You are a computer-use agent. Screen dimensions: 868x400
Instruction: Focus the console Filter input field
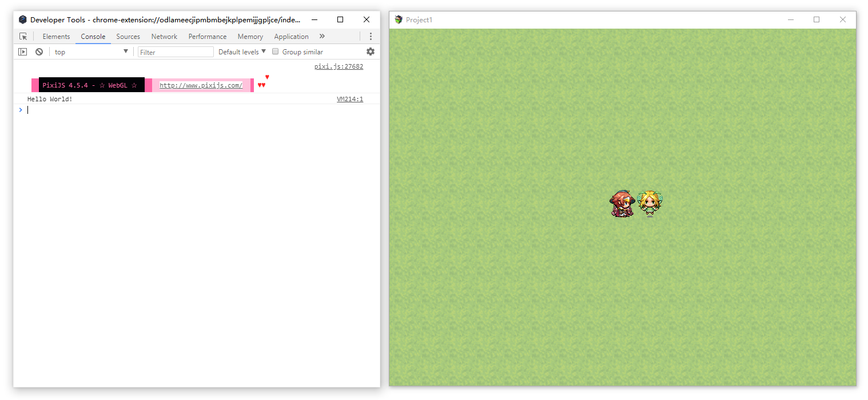tap(176, 52)
